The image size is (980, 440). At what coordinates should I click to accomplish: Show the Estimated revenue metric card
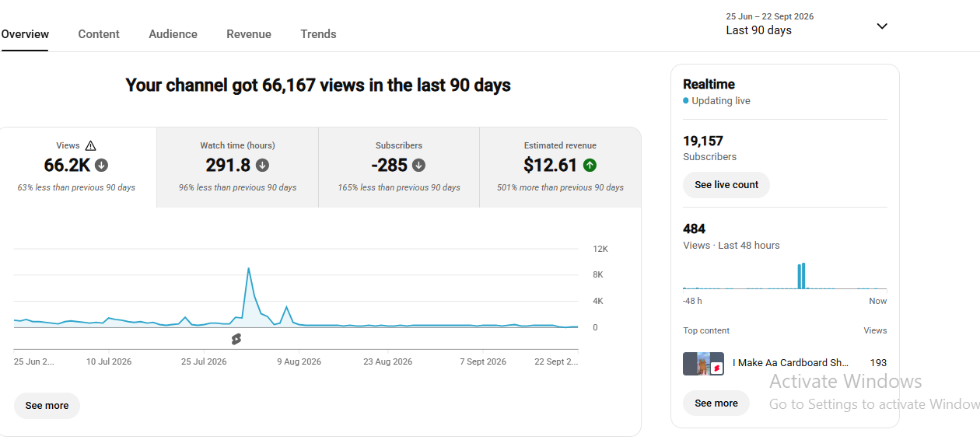560,167
